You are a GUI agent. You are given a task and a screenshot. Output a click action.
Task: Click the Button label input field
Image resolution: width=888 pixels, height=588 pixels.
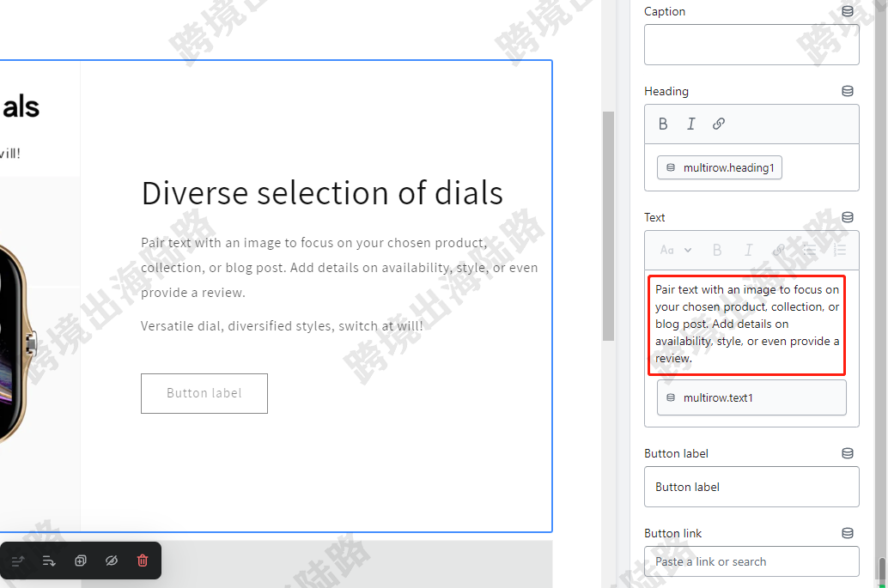click(751, 487)
